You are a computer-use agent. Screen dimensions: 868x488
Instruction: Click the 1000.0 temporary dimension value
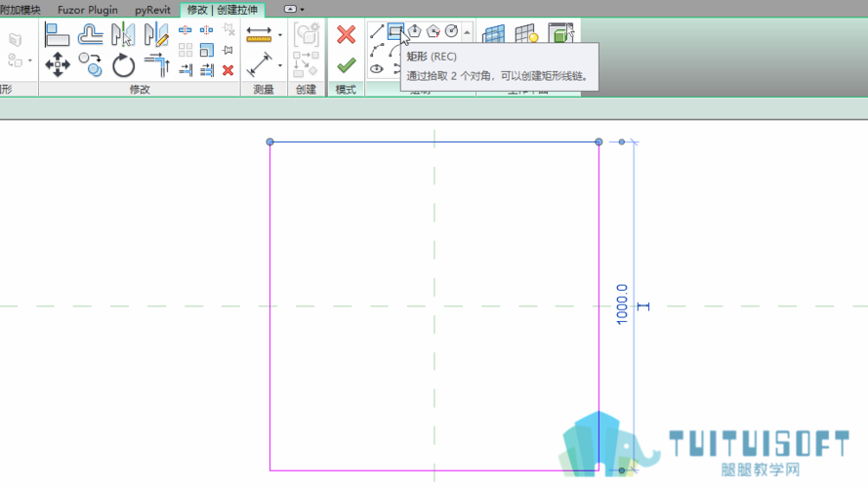(x=622, y=305)
